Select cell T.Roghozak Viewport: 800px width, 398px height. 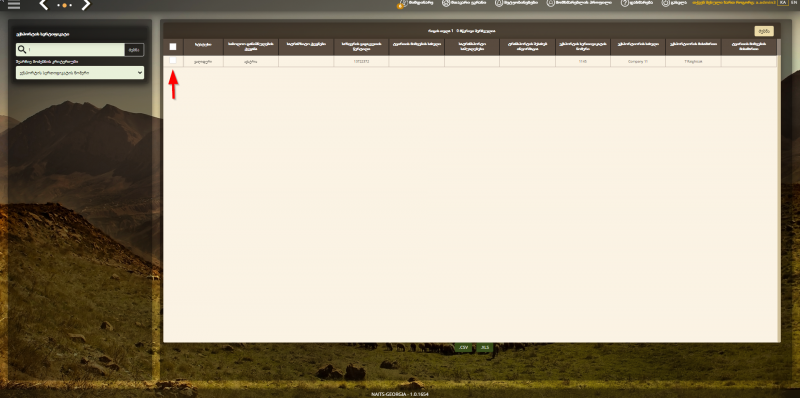click(x=693, y=61)
